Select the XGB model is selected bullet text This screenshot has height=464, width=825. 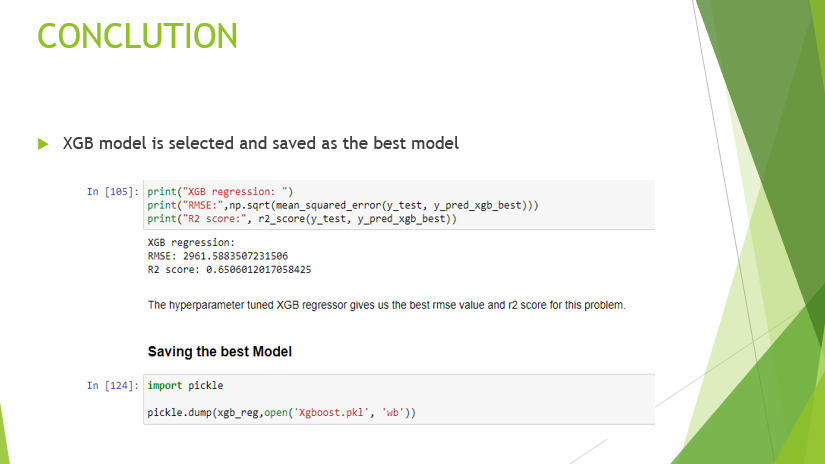coord(260,143)
